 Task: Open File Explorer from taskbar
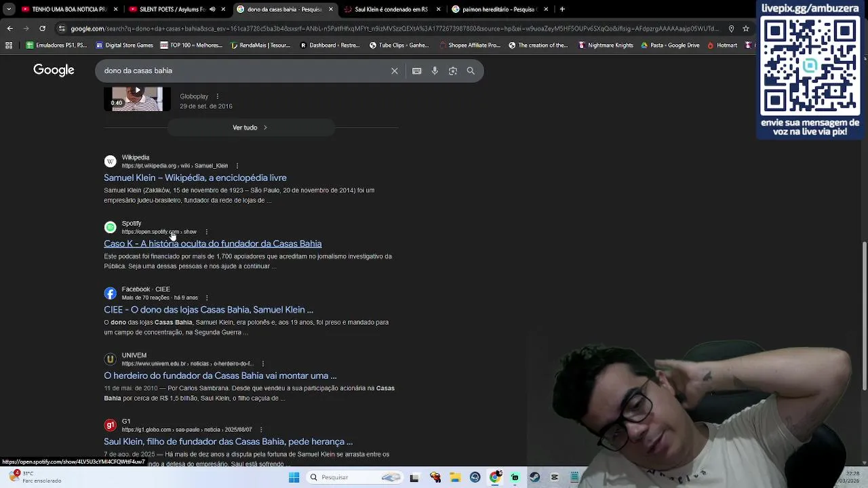point(455,477)
